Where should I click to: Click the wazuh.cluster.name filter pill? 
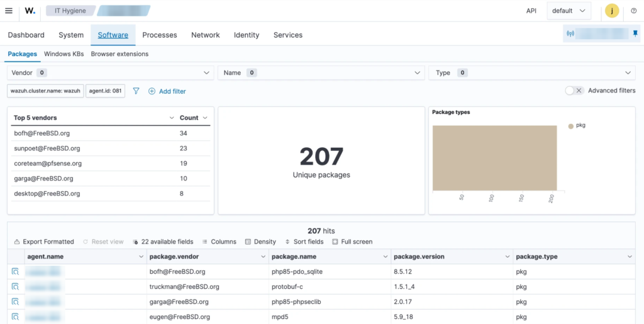tap(45, 91)
